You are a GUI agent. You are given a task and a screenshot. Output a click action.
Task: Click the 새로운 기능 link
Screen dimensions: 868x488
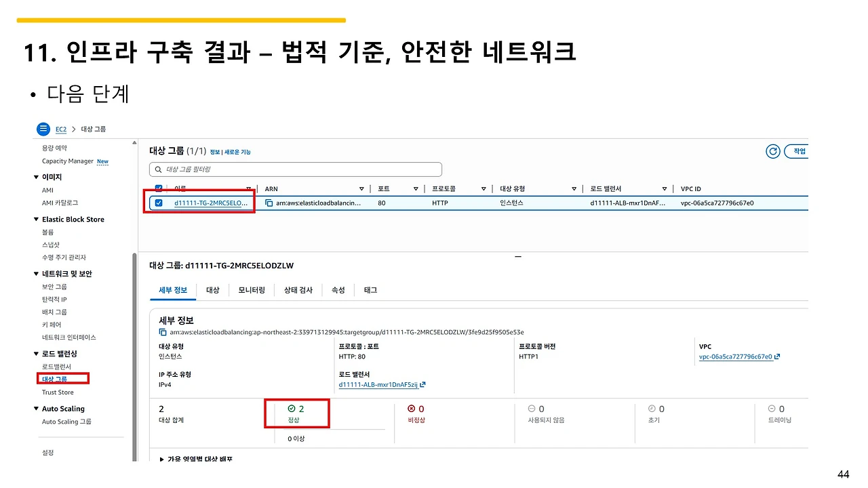tap(237, 152)
